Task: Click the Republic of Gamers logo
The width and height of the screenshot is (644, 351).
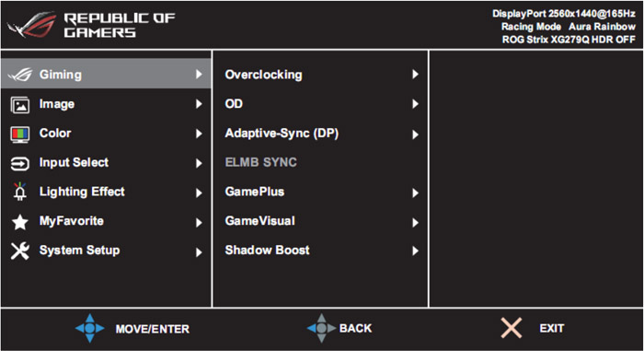Action: [91, 25]
